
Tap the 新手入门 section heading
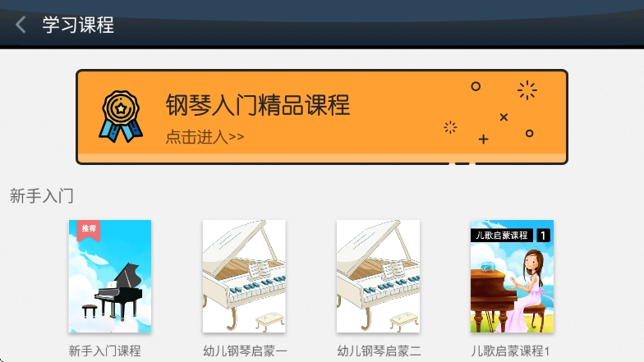coord(41,195)
